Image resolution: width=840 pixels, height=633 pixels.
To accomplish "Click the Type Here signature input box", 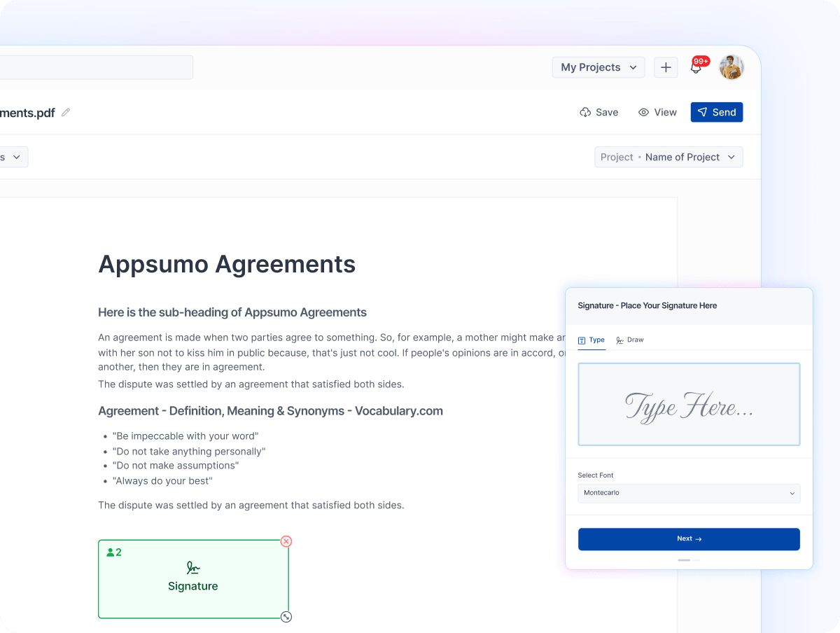I will [x=689, y=404].
